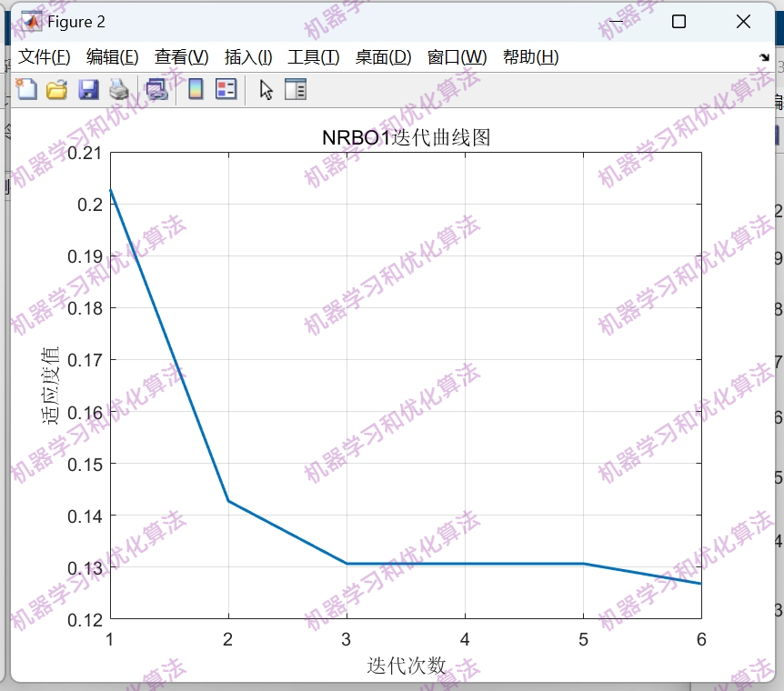Open the 桌面(D) menu
The height and width of the screenshot is (691, 784).
(384, 57)
